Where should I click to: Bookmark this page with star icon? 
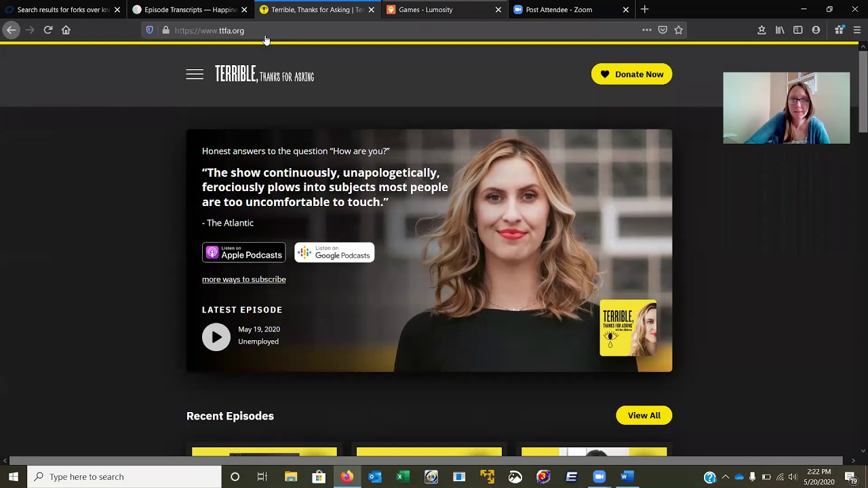(x=678, y=30)
